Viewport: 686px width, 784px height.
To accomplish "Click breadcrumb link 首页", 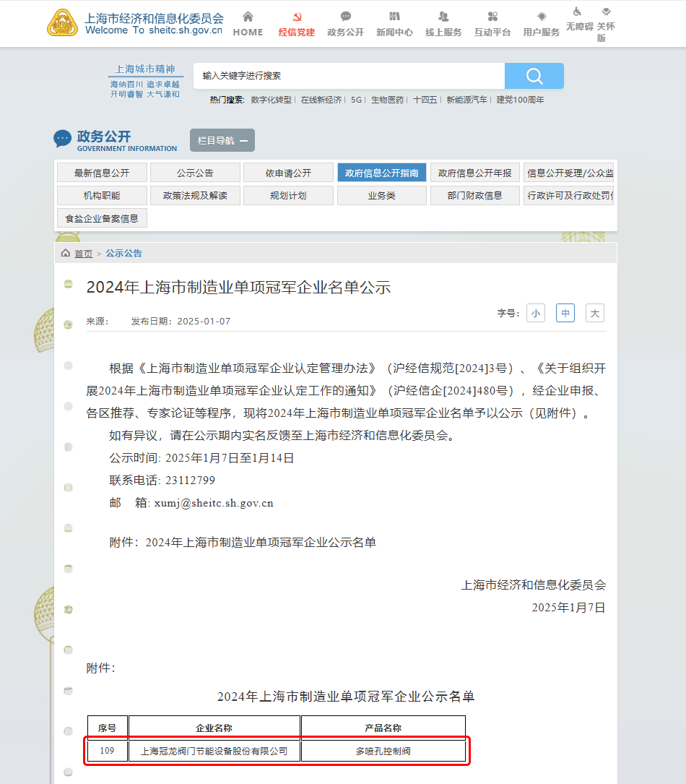I will coord(84,254).
